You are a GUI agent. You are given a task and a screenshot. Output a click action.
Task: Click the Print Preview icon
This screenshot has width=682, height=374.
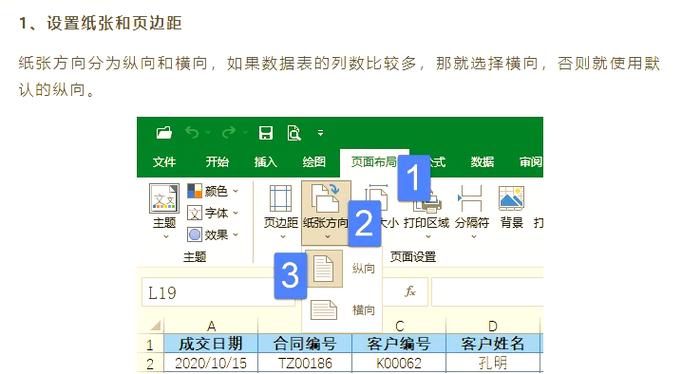tap(294, 133)
